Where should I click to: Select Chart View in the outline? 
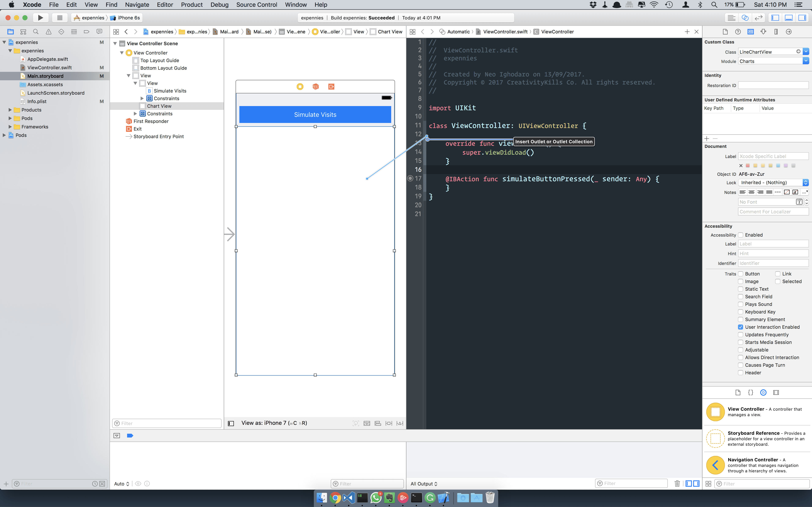(x=159, y=106)
